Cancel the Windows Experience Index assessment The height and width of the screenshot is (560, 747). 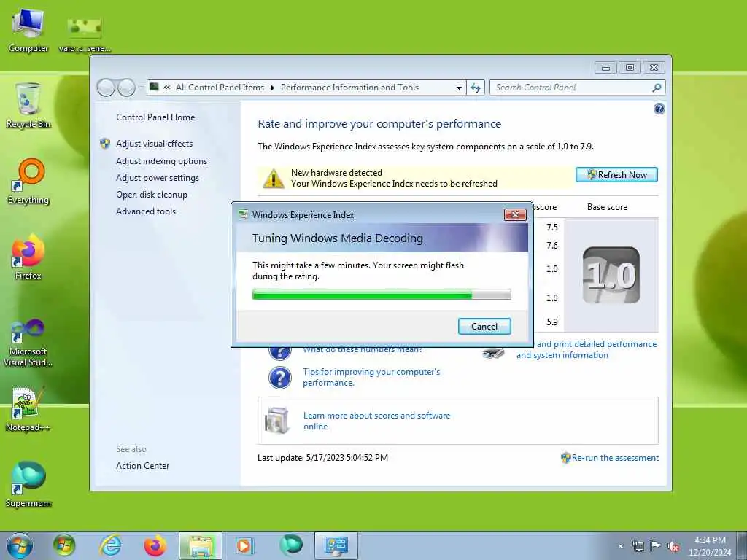(484, 326)
